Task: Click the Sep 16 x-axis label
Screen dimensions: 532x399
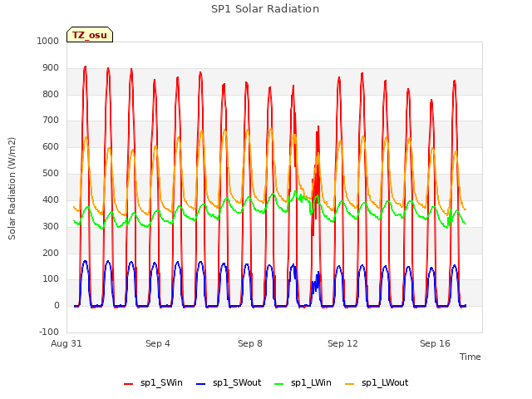Action: click(435, 343)
